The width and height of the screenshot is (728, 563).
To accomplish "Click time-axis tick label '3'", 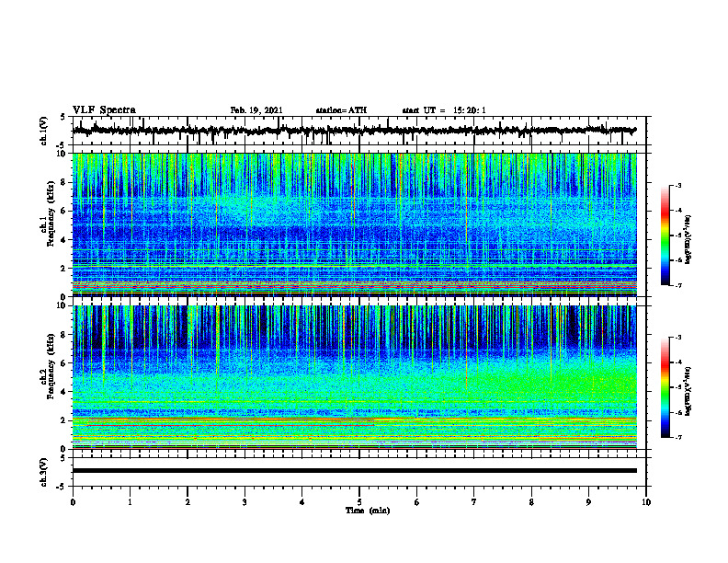I will click(x=245, y=502).
